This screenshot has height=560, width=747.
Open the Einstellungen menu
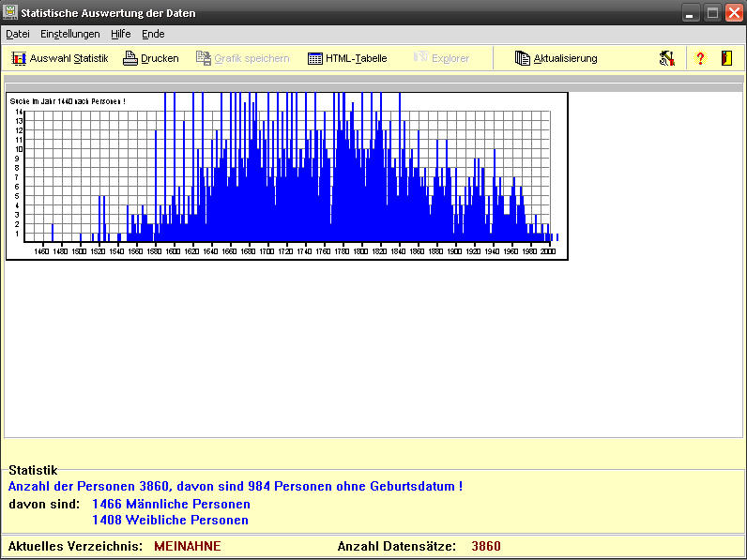coord(70,34)
